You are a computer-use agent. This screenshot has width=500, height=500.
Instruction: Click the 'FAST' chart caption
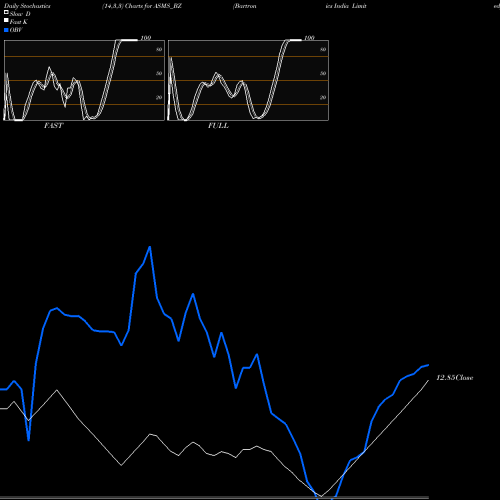(x=53, y=126)
